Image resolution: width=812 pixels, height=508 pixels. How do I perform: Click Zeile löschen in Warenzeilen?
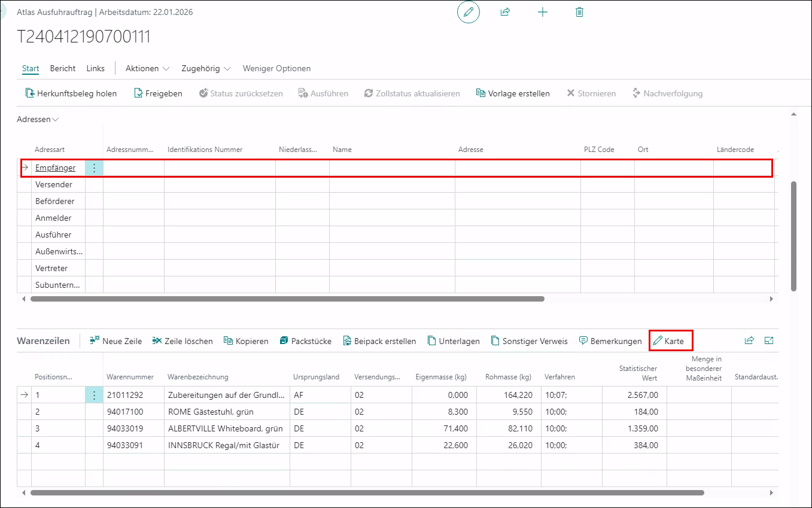183,341
